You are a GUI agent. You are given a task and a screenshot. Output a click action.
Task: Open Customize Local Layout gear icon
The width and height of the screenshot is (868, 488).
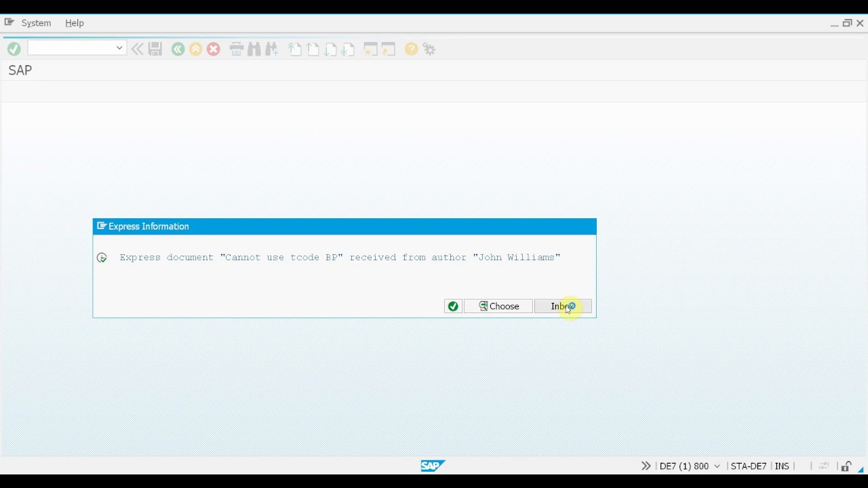click(x=429, y=49)
